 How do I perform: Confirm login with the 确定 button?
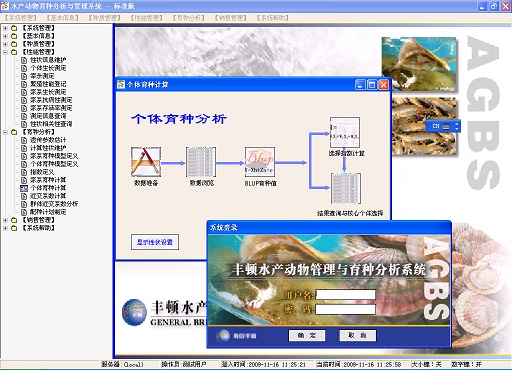pyautogui.click(x=307, y=335)
